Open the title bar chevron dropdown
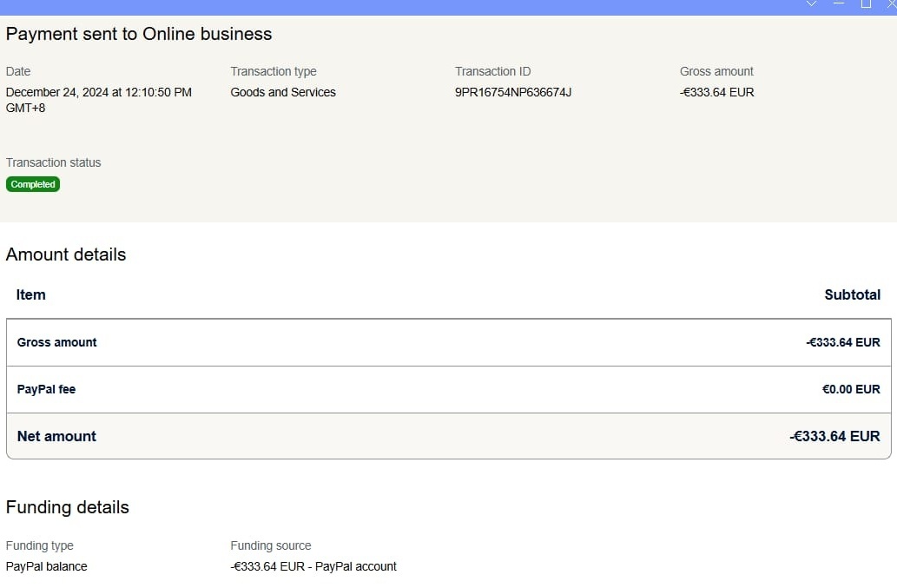Screen dimensions: 897x588 pos(811,3)
